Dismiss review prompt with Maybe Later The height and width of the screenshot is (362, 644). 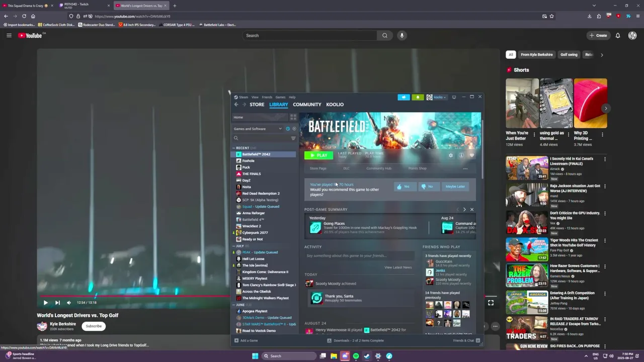pyautogui.click(x=455, y=187)
